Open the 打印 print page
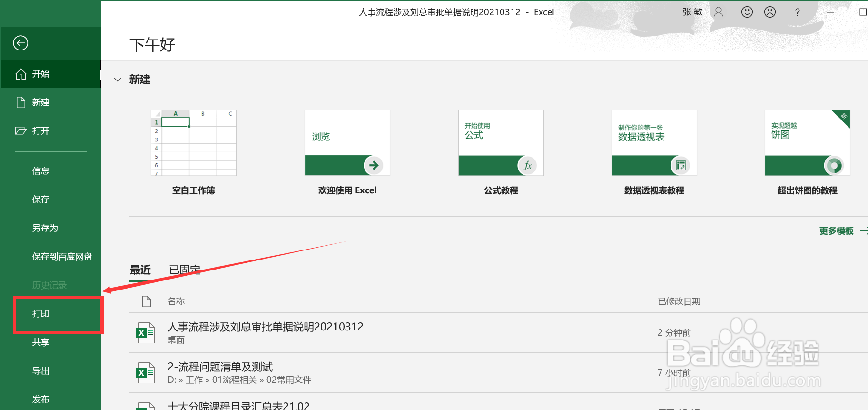 point(41,314)
